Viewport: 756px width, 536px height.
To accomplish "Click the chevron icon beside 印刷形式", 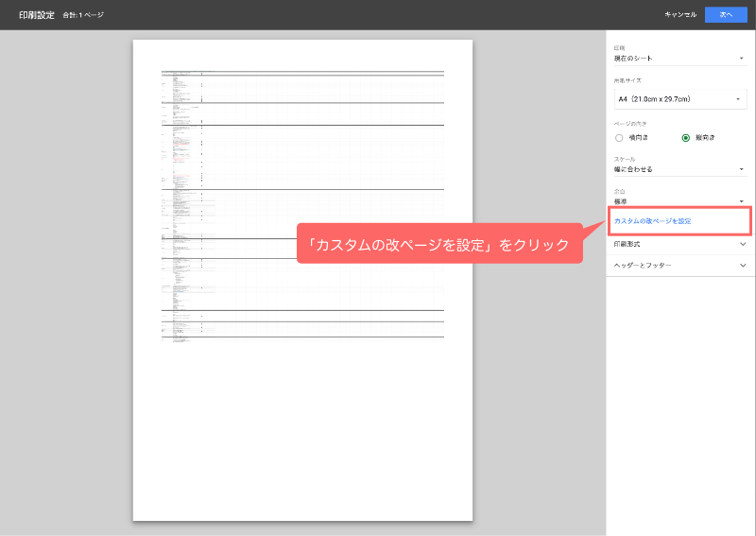I will click(x=742, y=244).
